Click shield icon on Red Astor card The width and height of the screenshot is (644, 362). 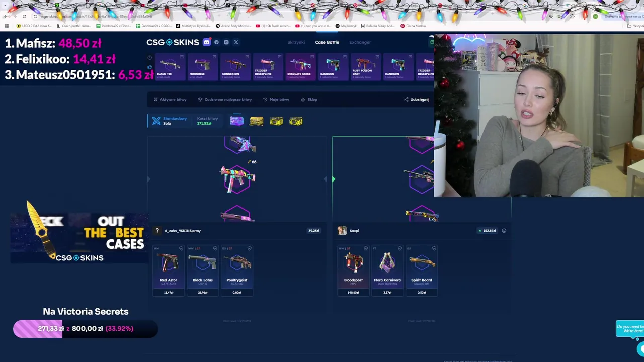181,248
